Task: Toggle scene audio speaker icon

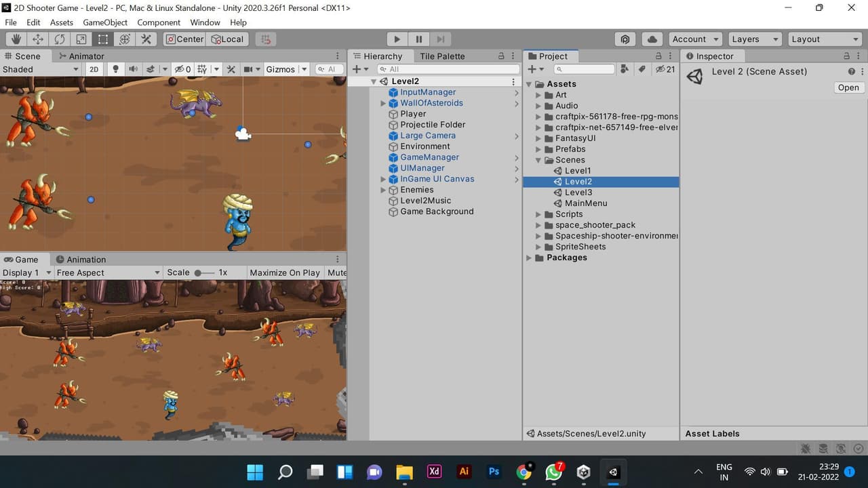Action: tap(133, 69)
